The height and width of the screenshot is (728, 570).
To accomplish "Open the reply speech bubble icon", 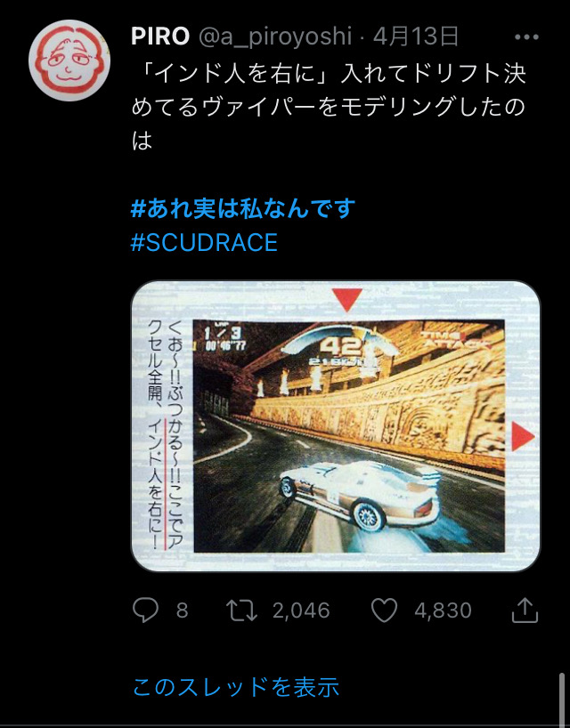I will click(x=145, y=610).
